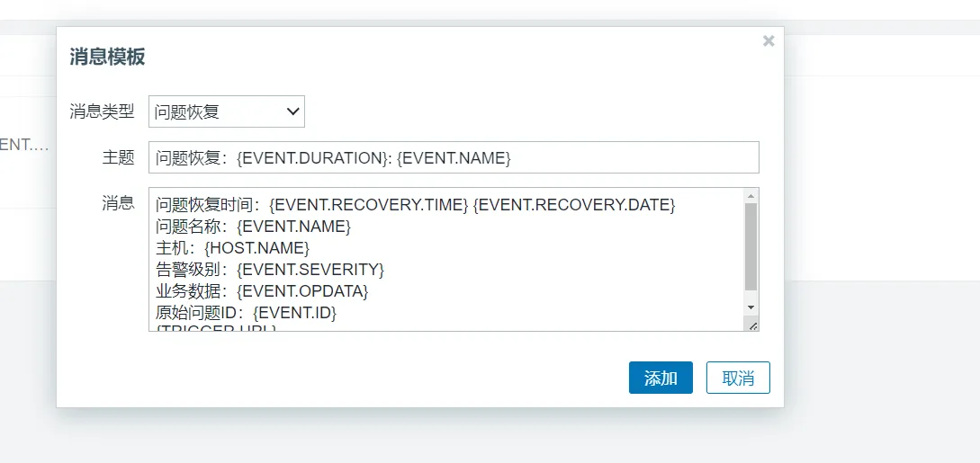The image size is (980, 463).
Task: Close the 消息模板 dialog with X
Action: click(x=768, y=41)
